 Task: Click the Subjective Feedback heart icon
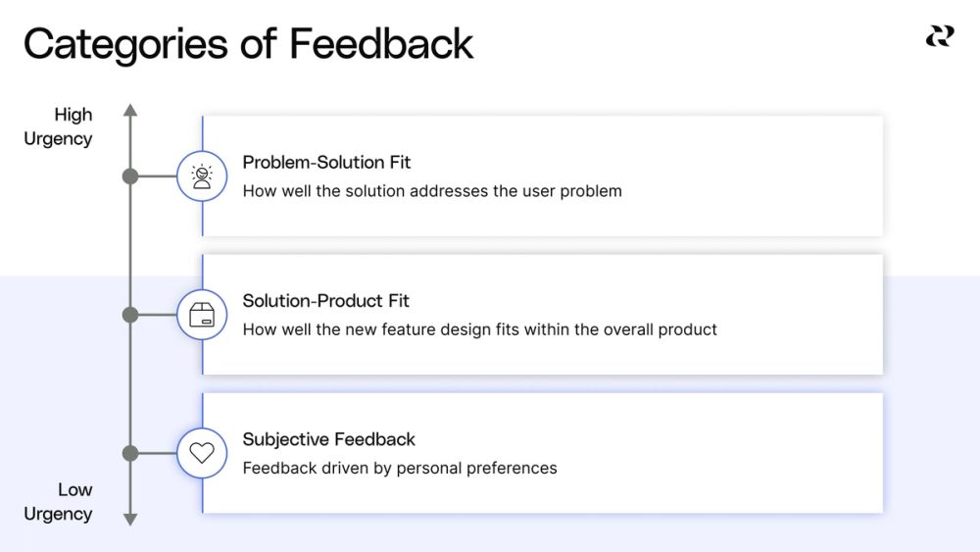202,453
